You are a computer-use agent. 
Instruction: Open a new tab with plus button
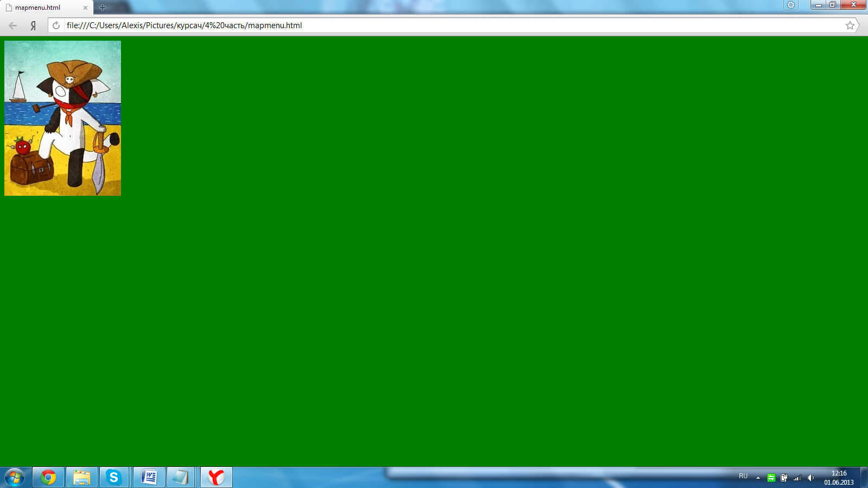click(x=103, y=8)
